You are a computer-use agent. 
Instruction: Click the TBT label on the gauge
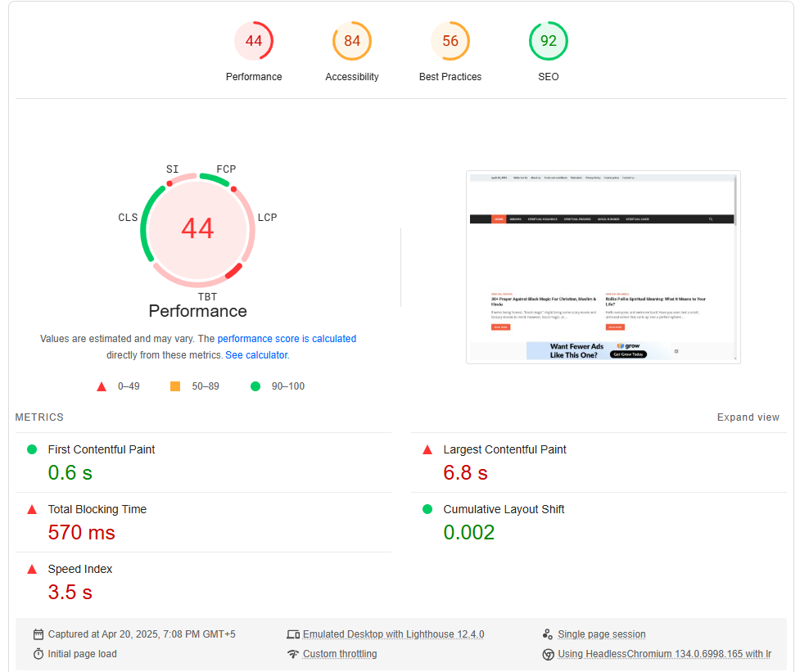tap(208, 297)
